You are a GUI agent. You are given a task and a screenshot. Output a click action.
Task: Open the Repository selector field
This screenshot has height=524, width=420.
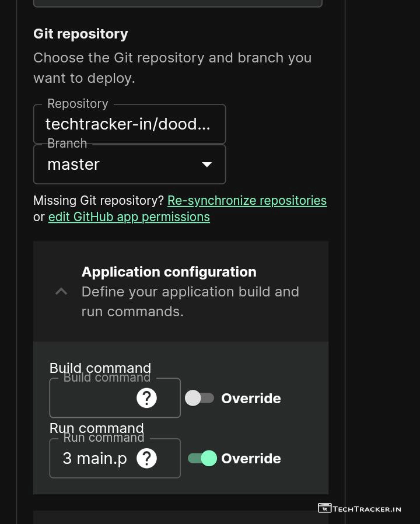[129, 124]
